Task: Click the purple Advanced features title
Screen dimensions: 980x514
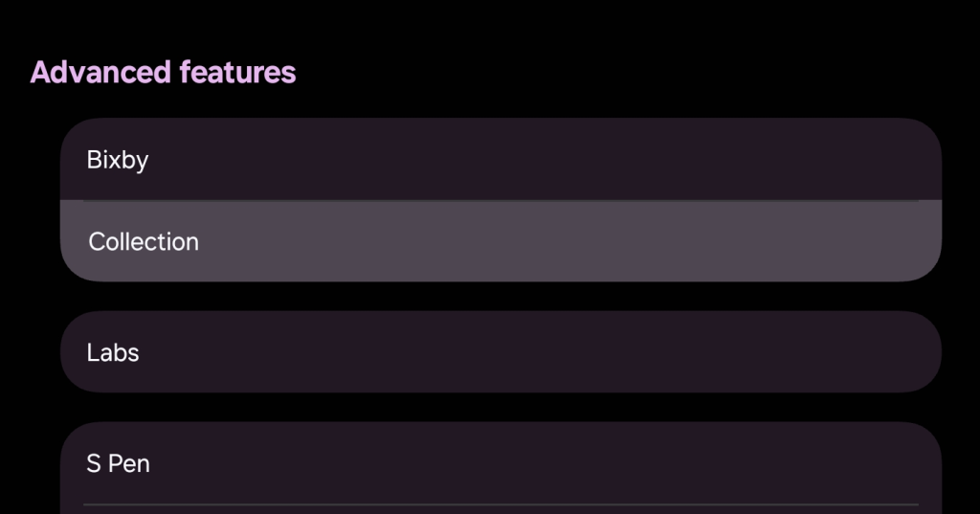Action: 164,72
